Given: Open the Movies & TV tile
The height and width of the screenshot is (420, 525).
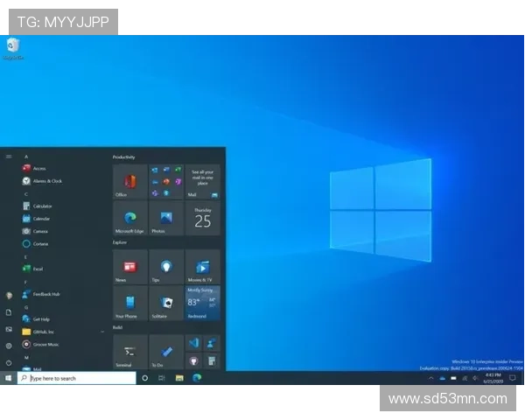Looking at the screenshot, I should point(203,267).
